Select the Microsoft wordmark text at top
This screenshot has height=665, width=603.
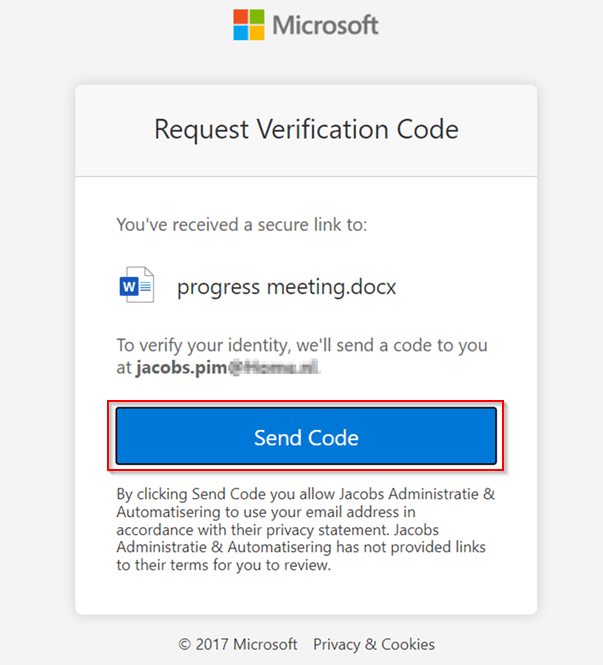(x=325, y=25)
